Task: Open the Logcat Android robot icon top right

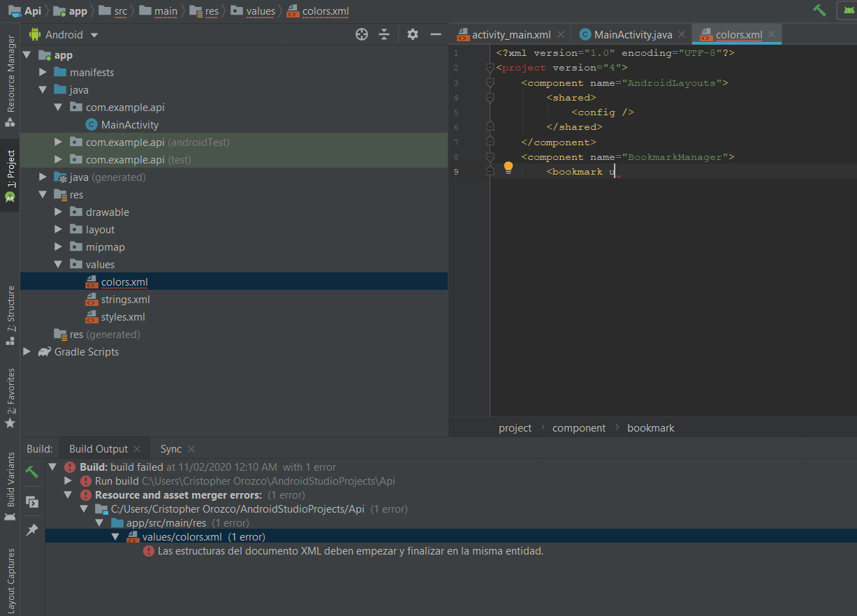Action: [847, 10]
